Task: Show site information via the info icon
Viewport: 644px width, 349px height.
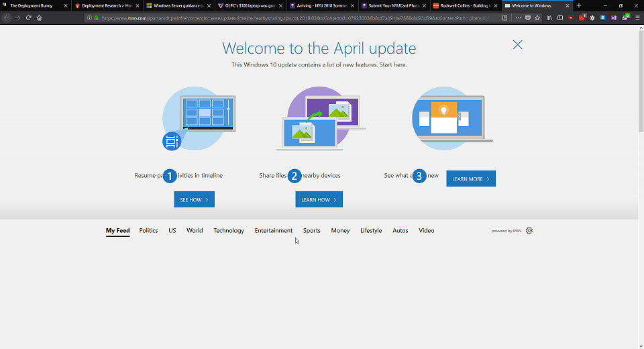Action: (89, 17)
